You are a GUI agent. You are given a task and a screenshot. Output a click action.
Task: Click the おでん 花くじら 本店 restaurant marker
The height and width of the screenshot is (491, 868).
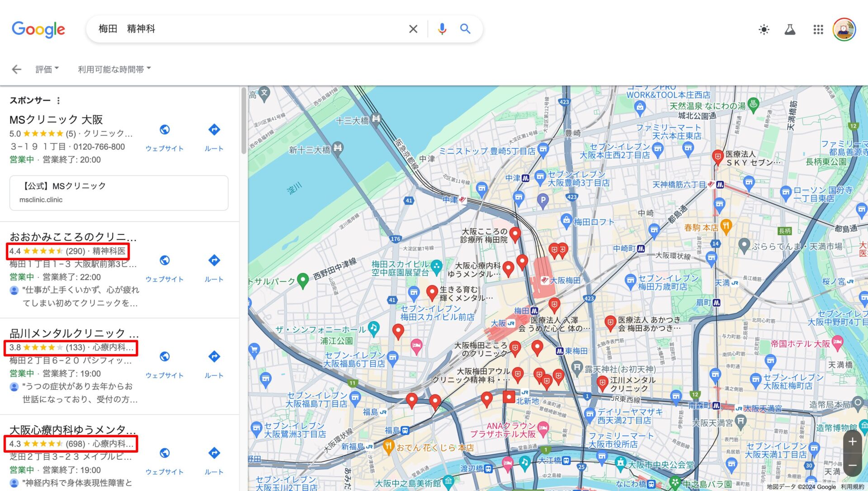tap(388, 446)
